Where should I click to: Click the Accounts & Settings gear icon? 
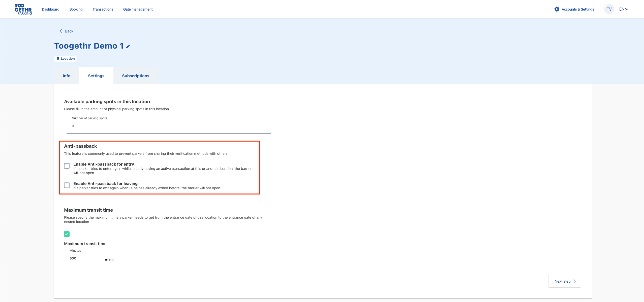pos(557,9)
